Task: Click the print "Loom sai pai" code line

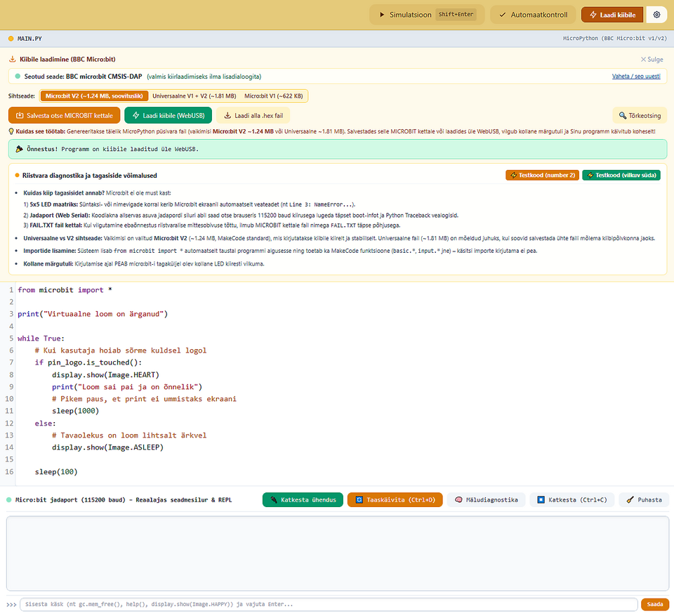Action: [127, 387]
